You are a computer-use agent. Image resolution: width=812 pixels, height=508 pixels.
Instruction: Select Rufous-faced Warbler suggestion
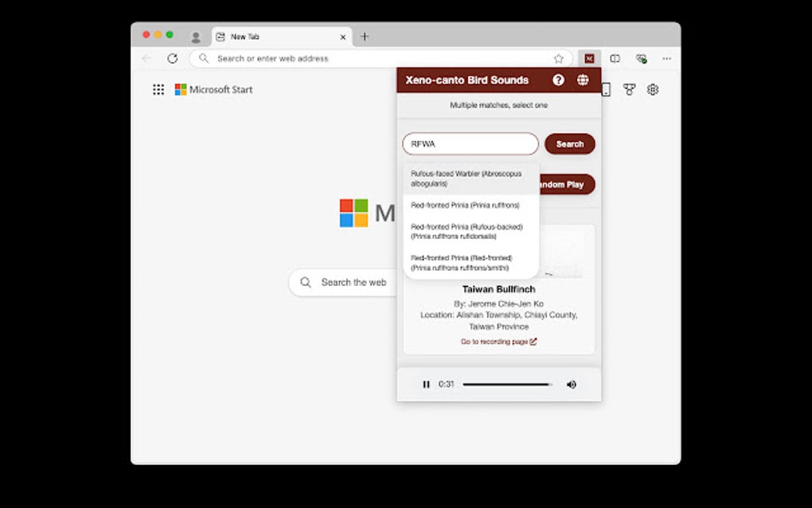point(471,178)
